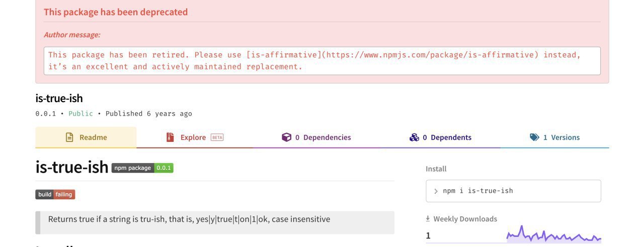
Task: Click the build failing badge
Action: pyautogui.click(x=55, y=194)
